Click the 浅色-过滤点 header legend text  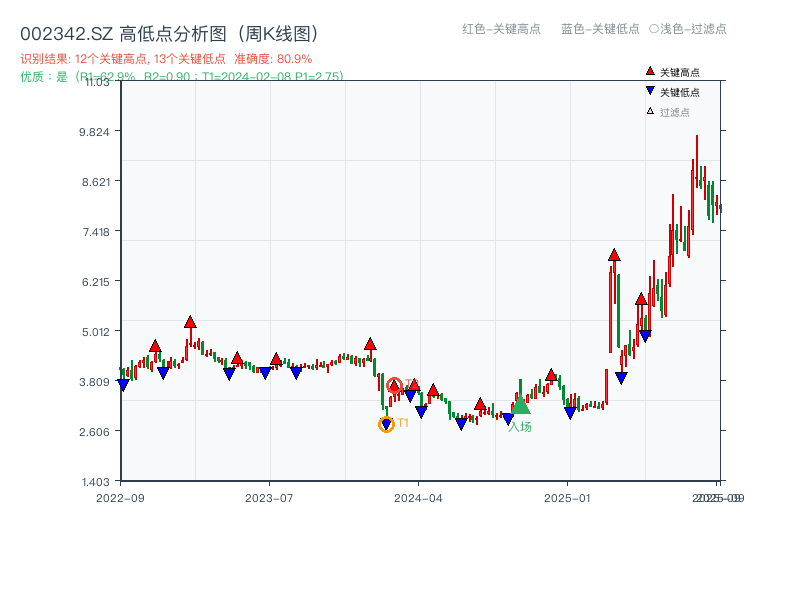688,29
